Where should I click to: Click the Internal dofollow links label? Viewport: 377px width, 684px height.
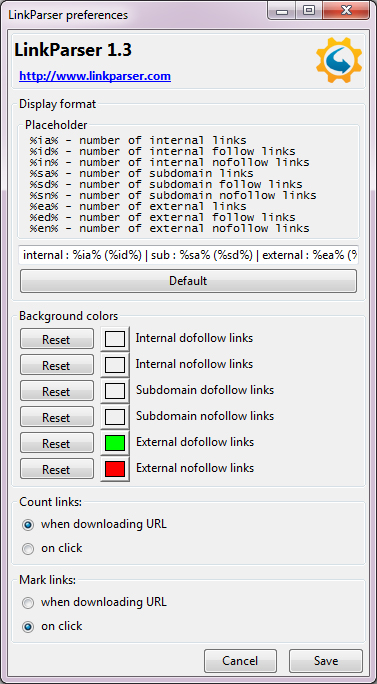pyautogui.click(x=194, y=338)
